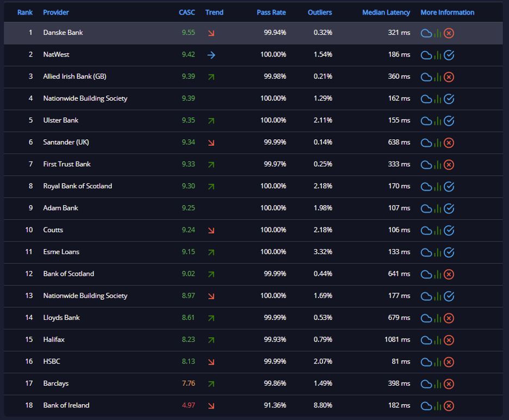Click the red X icon for First Trust Bank
The height and width of the screenshot is (420, 509).
pyautogui.click(x=449, y=165)
